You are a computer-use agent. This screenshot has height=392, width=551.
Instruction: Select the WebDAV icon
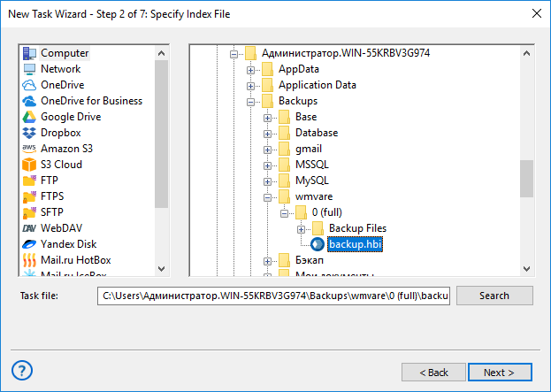[x=29, y=228]
